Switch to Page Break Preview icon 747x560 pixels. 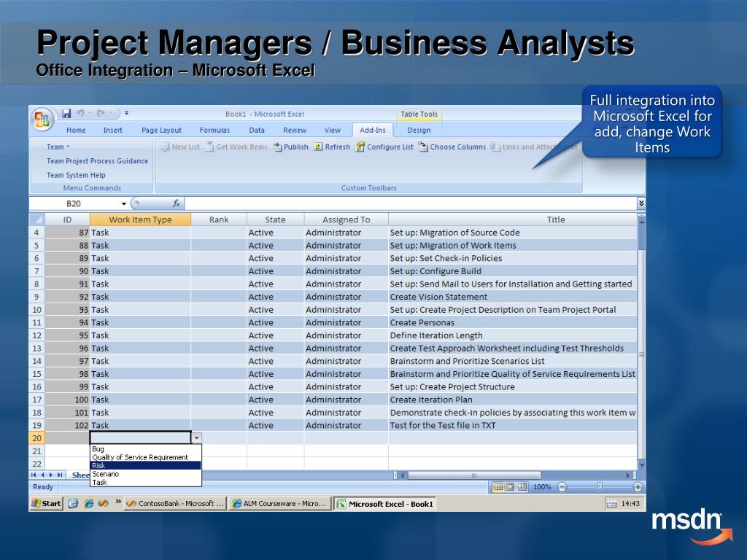[x=522, y=486]
